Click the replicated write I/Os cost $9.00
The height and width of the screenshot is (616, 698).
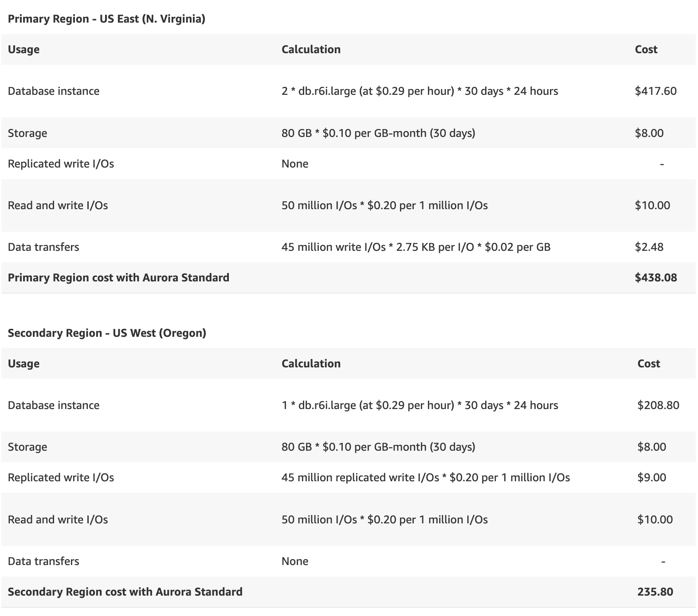click(651, 477)
